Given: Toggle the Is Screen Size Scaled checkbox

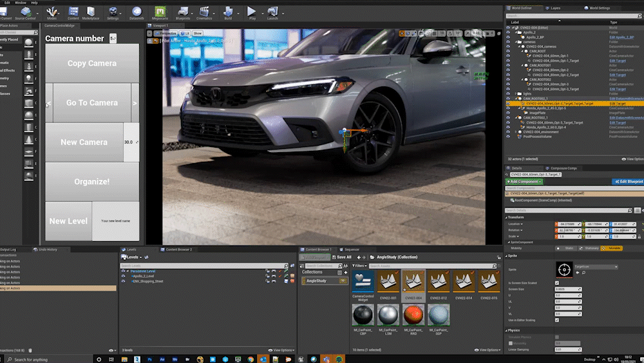Looking at the screenshot, I should pos(557,283).
